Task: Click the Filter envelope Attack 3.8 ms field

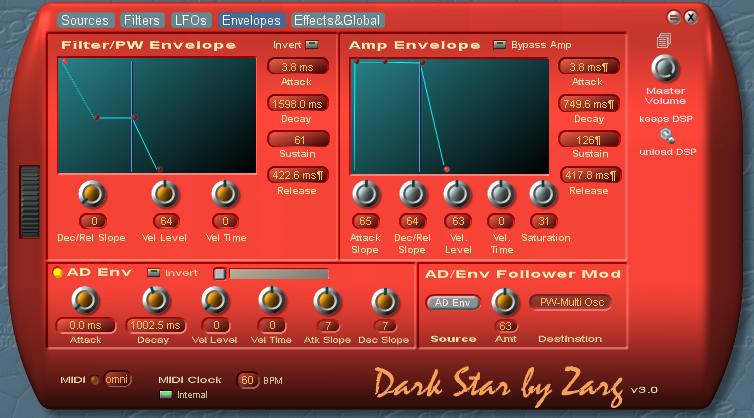Action: (298, 67)
